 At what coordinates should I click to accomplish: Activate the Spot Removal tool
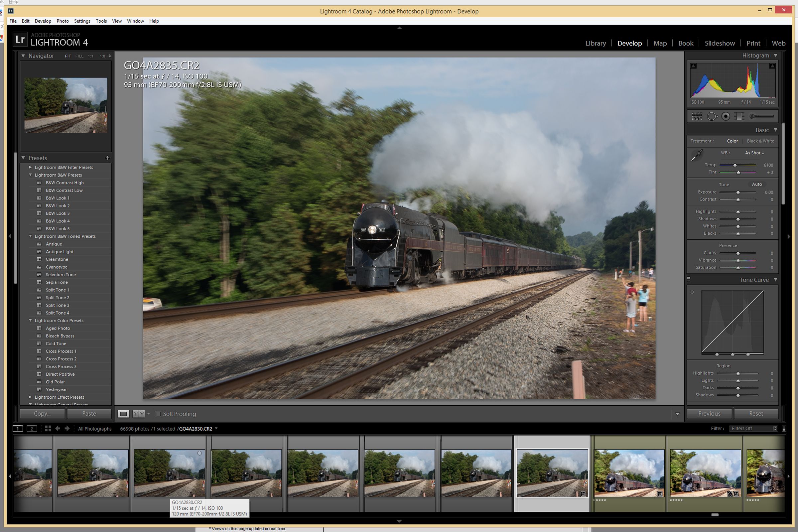tap(712, 116)
